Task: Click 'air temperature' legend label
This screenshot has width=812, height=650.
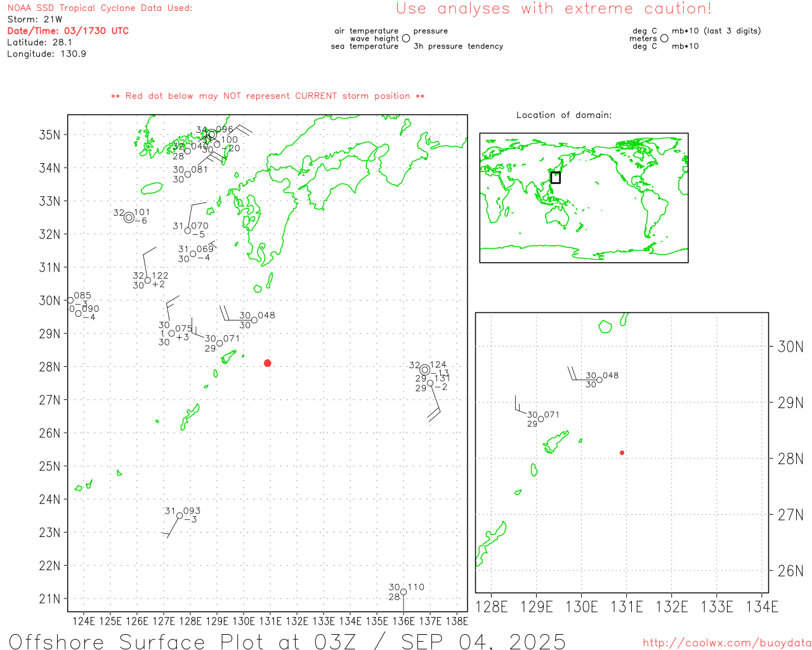Action: coord(367,31)
